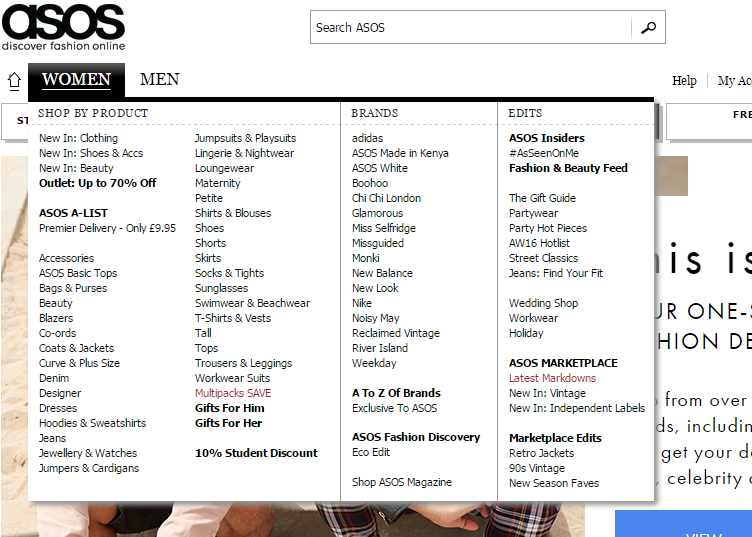The height and width of the screenshot is (537, 752).
Task: Open the Eco Edit link
Action: 371,452
